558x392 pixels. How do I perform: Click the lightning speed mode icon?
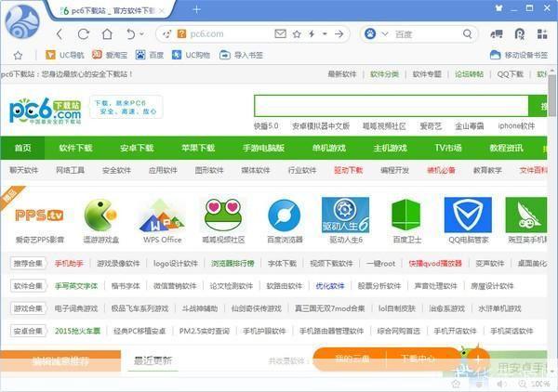312,34
